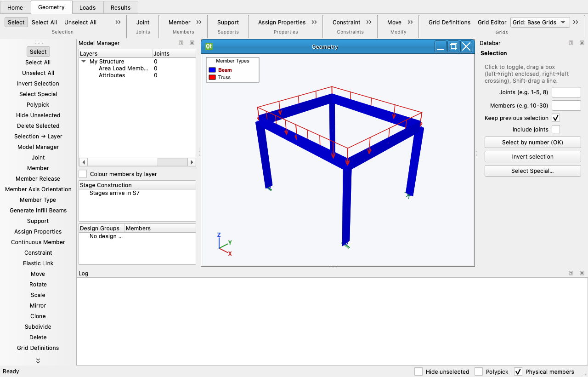Click Model Manager horizontal scrollbar left arrow
Image resolution: width=588 pixels, height=377 pixels.
(x=83, y=162)
